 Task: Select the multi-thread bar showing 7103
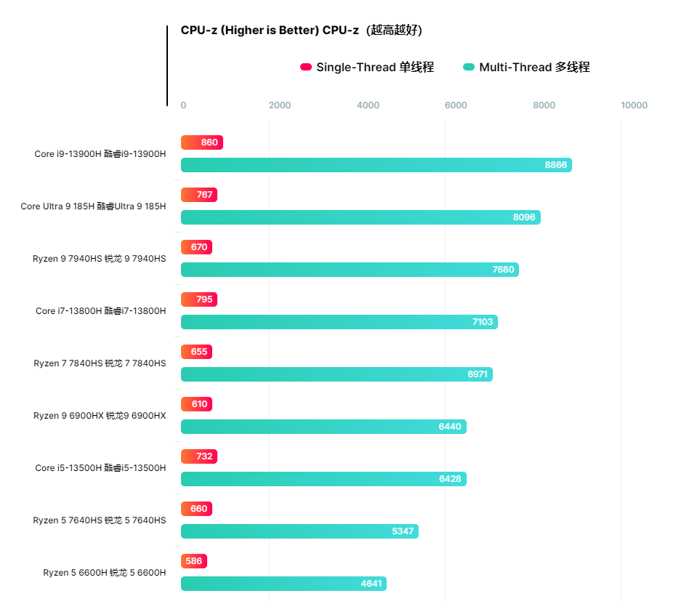(x=339, y=322)
